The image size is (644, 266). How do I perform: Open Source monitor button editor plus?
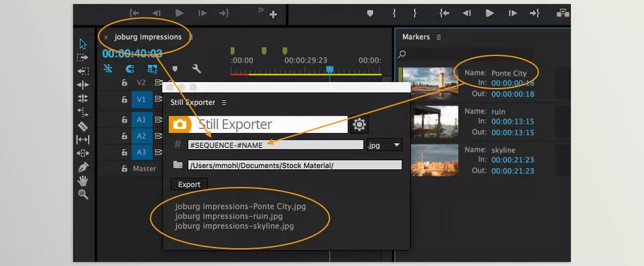click(x=273, y=15)
